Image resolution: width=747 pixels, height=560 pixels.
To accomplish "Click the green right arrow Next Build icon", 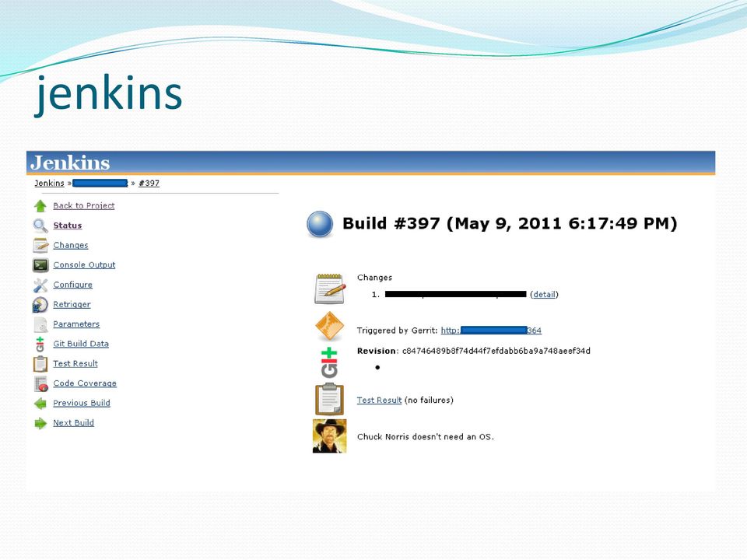I will click(40, 423).
